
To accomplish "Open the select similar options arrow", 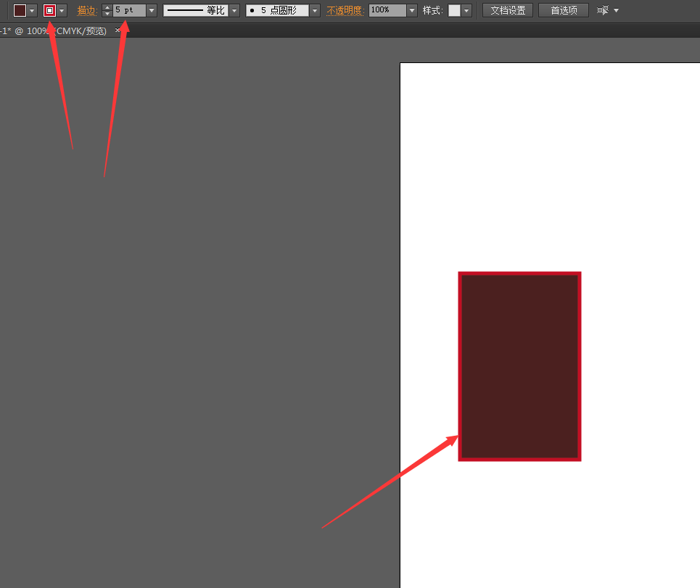I will [x=617, y=10].
